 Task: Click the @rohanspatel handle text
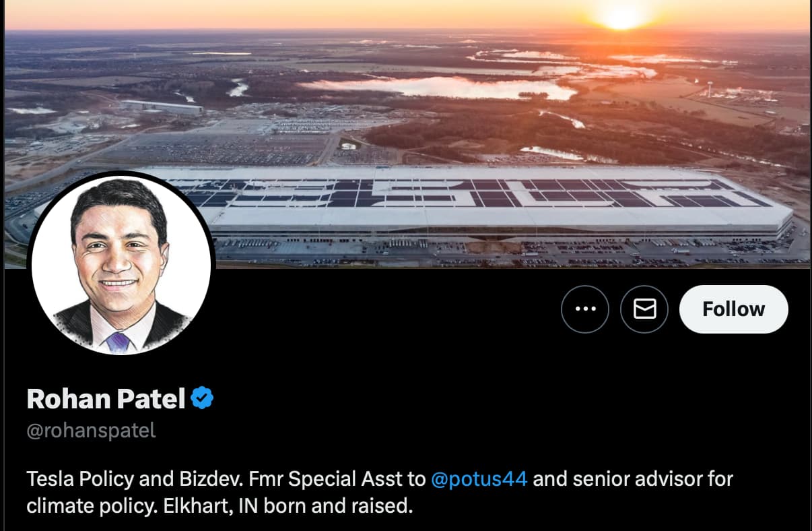[x=91, y=431]
